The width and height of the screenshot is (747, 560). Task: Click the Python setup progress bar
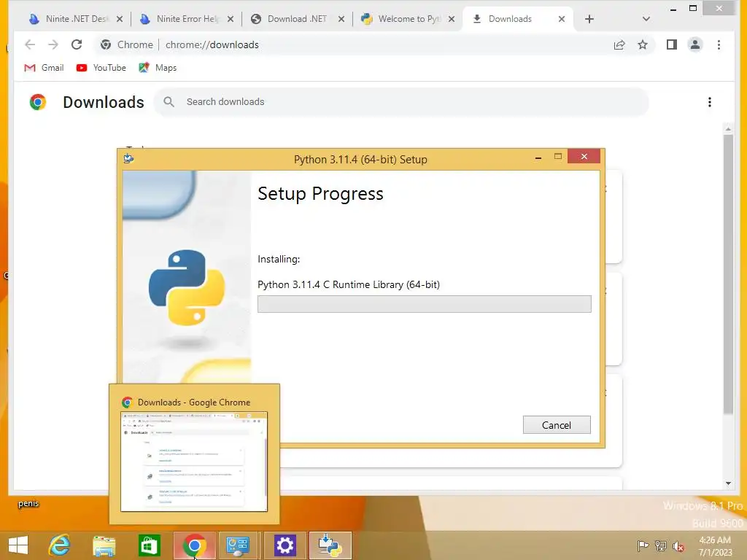click(x=424, y=304)
